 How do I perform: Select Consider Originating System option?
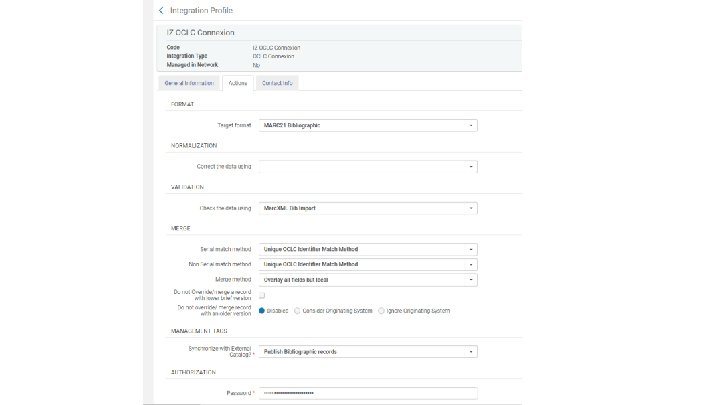click(296, 311)
